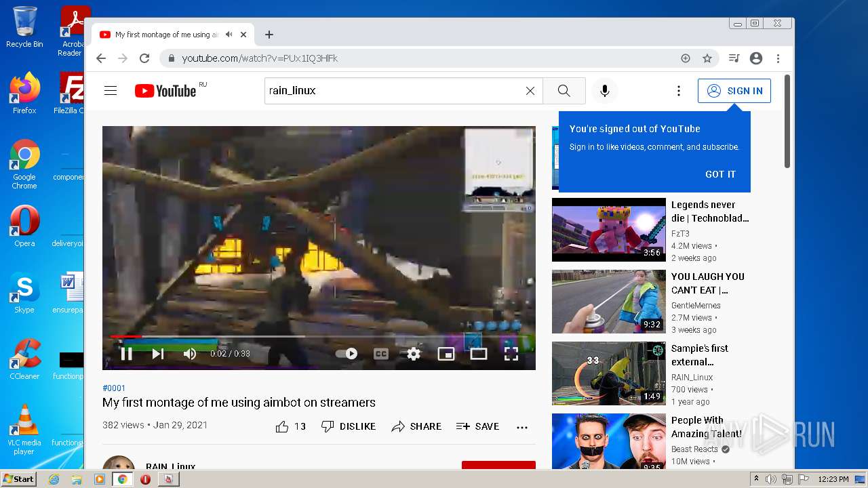Screen dimensions: 868x488
Task: Open Chrome three-dot customize menu
Action: [778, 58]
